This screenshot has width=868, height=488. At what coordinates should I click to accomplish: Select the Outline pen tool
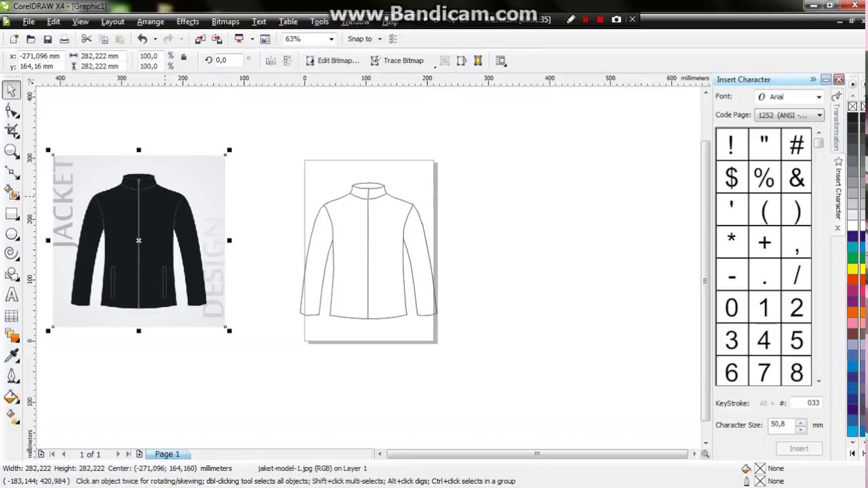click(12, 376)
